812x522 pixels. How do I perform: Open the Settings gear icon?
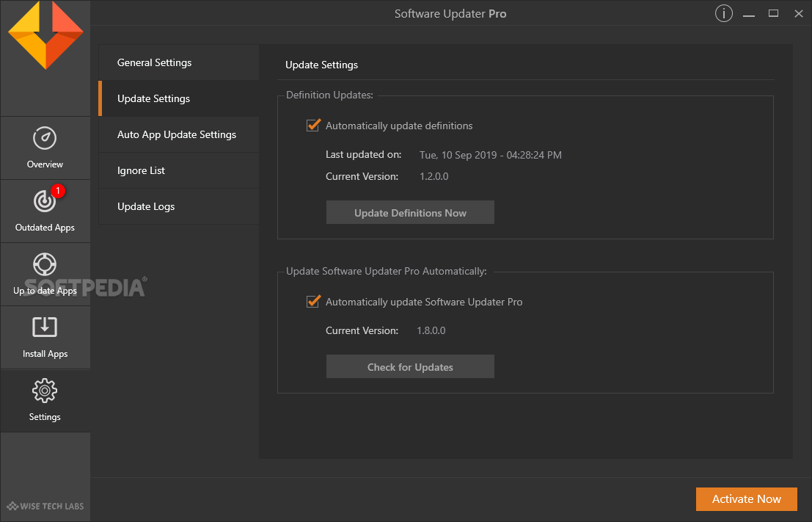click(45, 391)
